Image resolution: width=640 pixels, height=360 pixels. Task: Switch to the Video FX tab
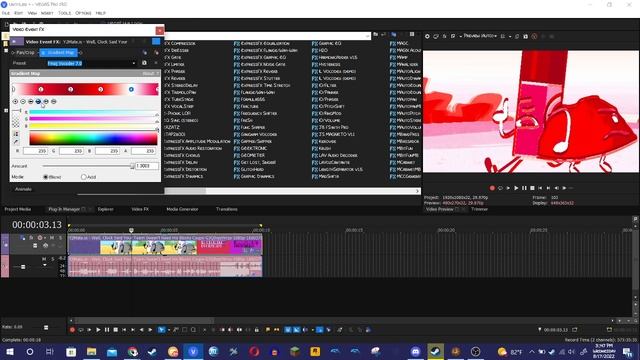(140, 209)
